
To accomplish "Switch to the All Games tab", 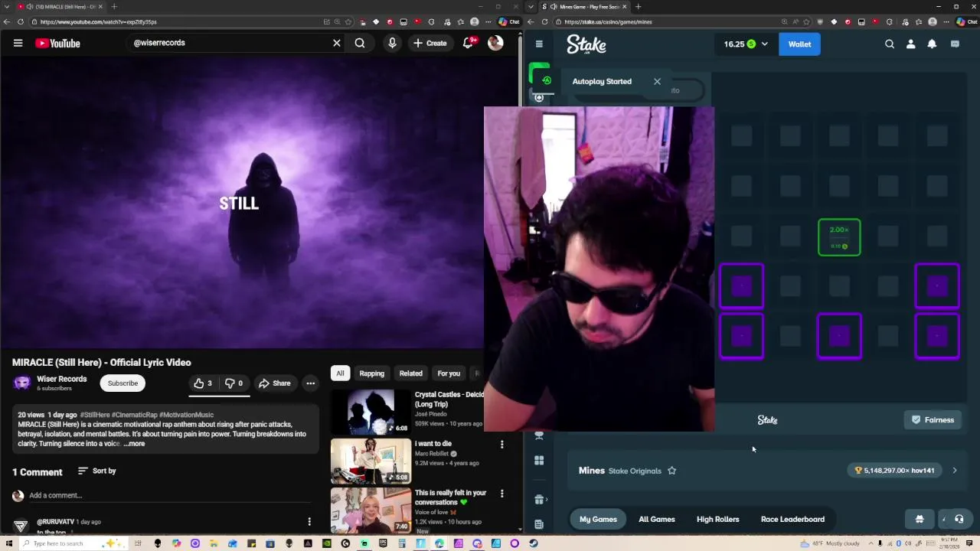I will (x=657, y=519).
